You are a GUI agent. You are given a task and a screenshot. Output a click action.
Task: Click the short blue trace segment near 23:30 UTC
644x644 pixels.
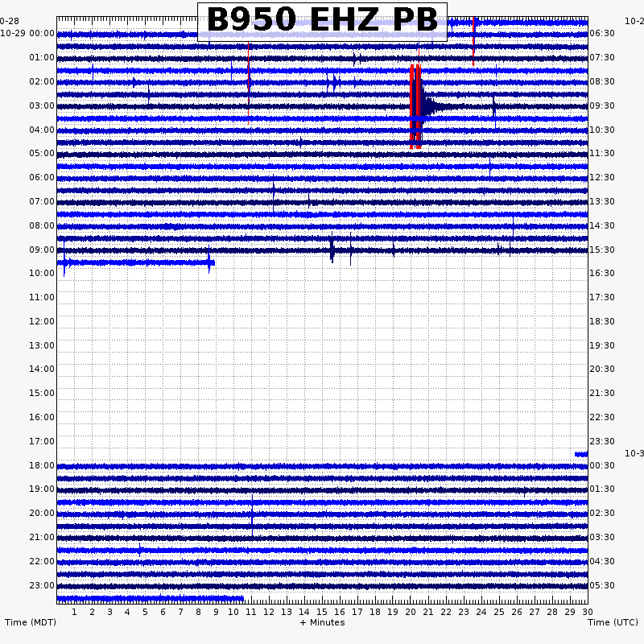tap(581, 454)
